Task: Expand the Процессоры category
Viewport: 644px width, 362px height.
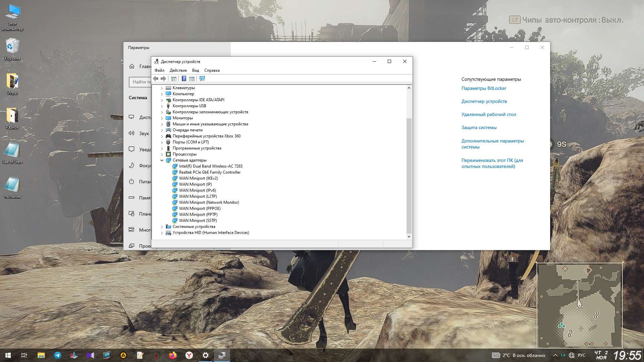Action: (162, 154)
